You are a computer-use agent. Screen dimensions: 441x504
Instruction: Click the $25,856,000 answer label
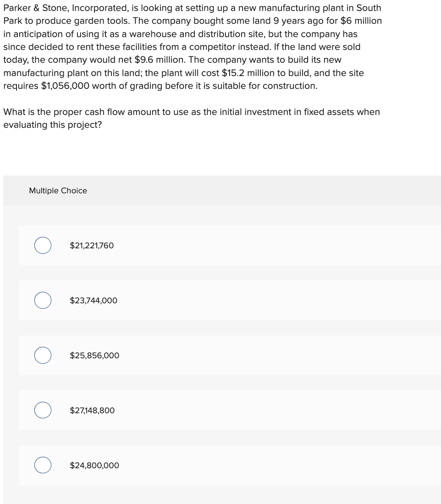tap(94, 356)
